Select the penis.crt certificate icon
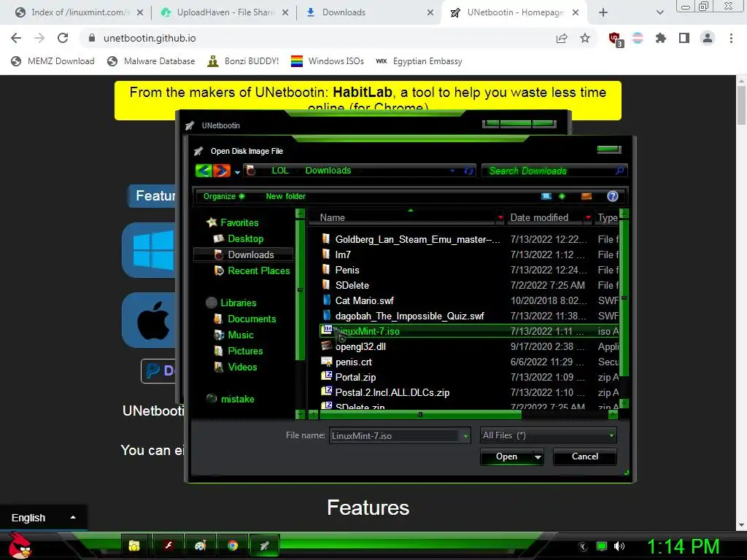Screen dimensions: 747x560 click(327, 362)
